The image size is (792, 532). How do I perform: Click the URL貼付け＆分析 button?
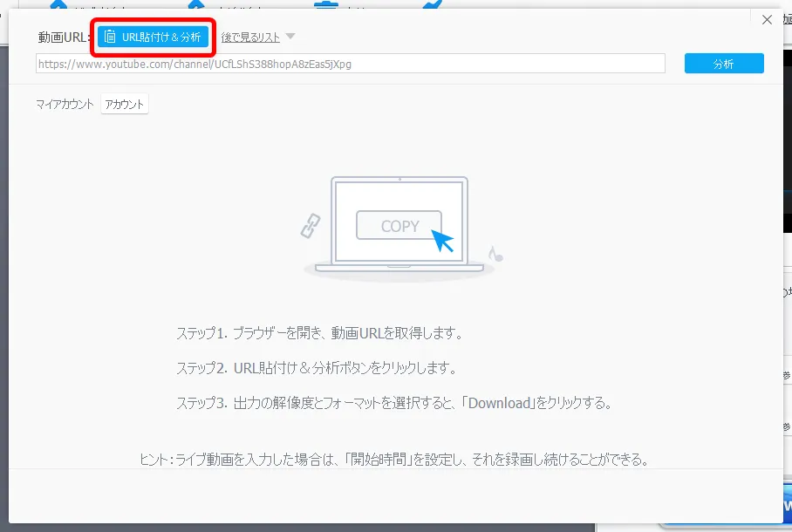153,37
